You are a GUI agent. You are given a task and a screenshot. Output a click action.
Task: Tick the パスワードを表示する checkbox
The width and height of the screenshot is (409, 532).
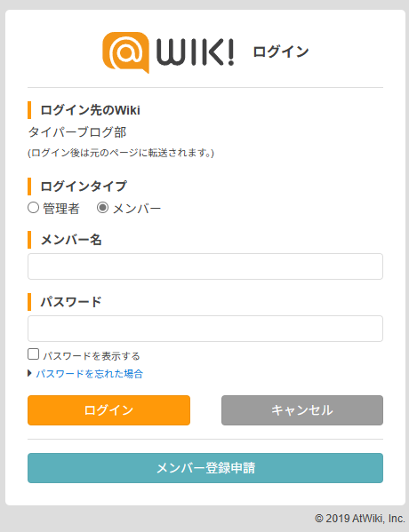pyautogui.click(x=33, y=353)
